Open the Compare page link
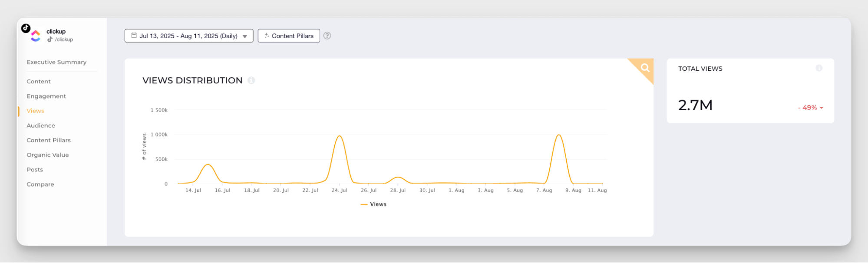Image resolution: width=868 pixels, height=263 pixels. 40,184
